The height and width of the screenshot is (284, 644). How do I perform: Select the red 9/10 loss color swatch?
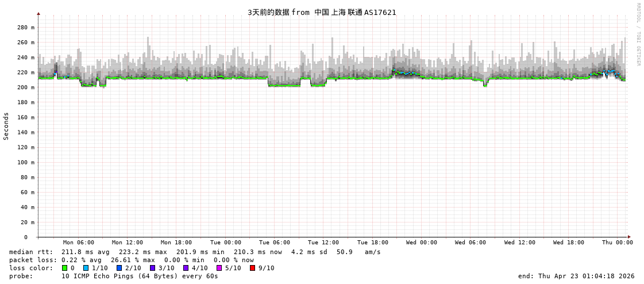[x=252, y=268]
